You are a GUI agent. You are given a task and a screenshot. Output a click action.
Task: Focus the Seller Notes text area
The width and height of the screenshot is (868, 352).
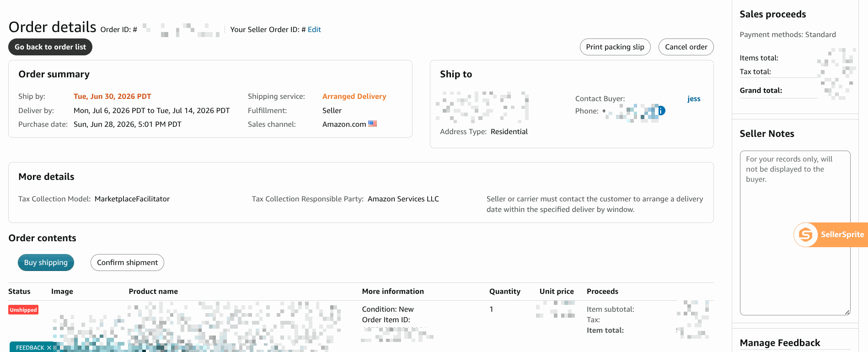(x=795, y=233)
